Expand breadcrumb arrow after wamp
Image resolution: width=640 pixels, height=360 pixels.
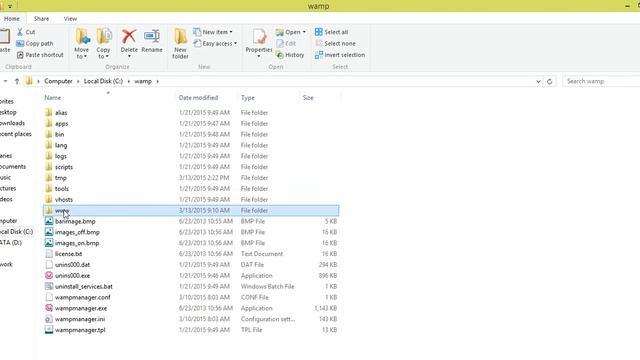coord(158,81)
